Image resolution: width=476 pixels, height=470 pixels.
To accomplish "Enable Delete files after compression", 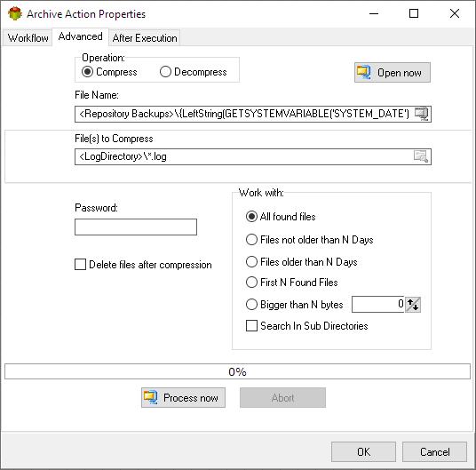I will (x=143, y=265).
